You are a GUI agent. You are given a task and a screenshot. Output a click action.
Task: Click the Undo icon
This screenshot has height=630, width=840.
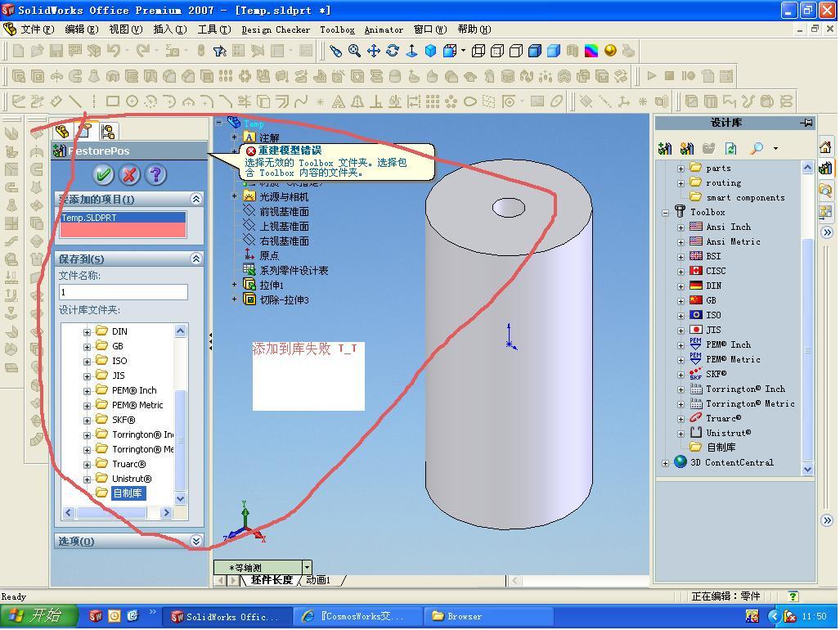point(113,51)
